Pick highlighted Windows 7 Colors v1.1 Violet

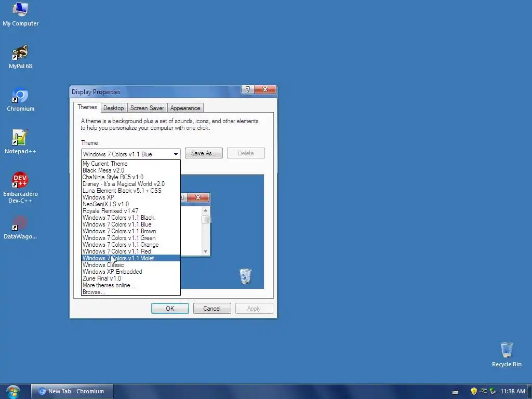pos(130,258)
